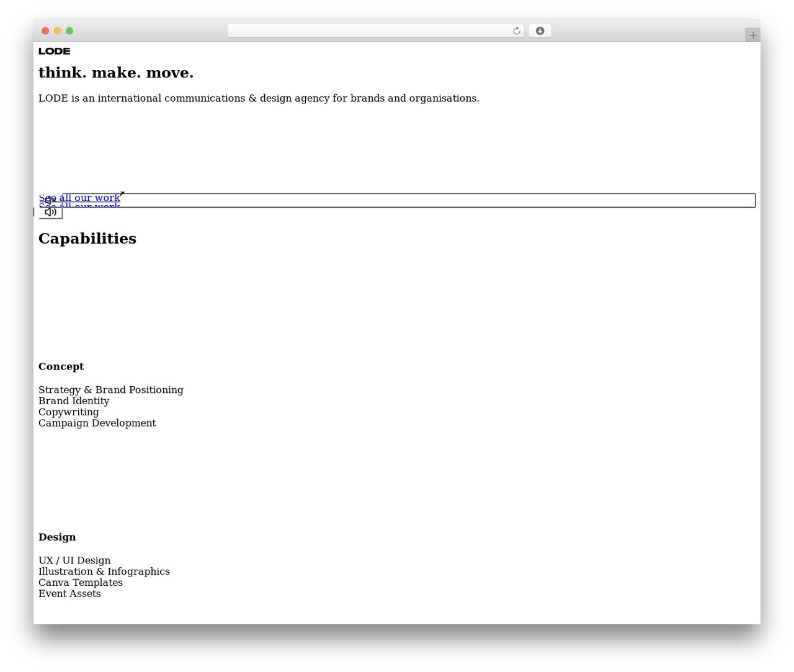This screenshot has width=794, height=672.
Task: Click the "Concept" subheading
Action: [61, 366]
